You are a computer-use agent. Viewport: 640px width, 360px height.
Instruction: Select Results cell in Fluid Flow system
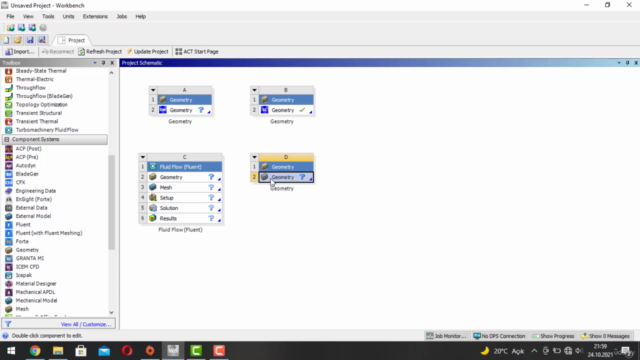(184, 218)
